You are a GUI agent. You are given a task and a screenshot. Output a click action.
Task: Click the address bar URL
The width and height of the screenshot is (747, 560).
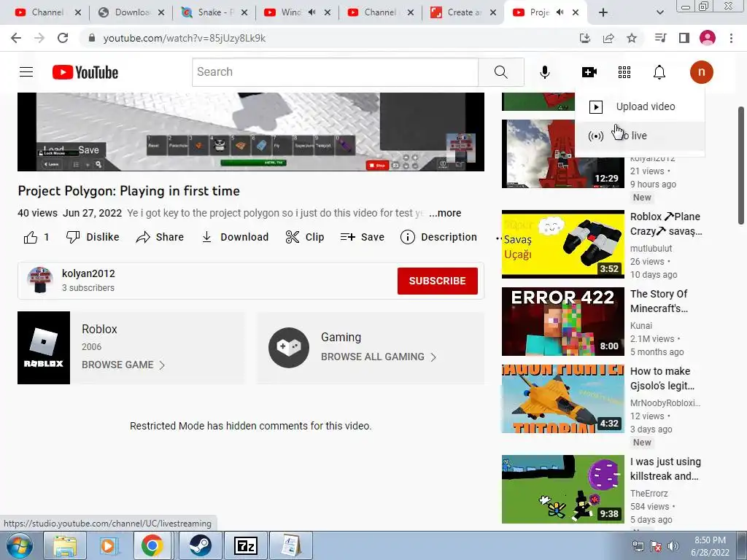click(185, 38)
